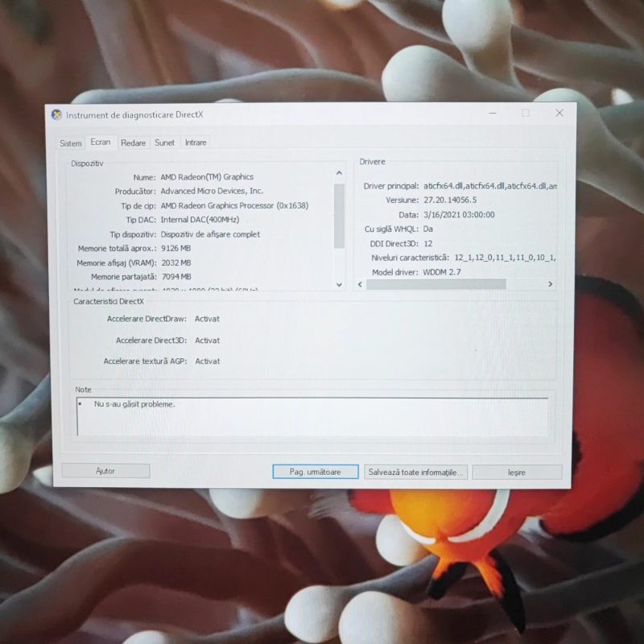The image size is (644, 644).
Task: Switch to the Intrare tab
Action: [196, 142]
